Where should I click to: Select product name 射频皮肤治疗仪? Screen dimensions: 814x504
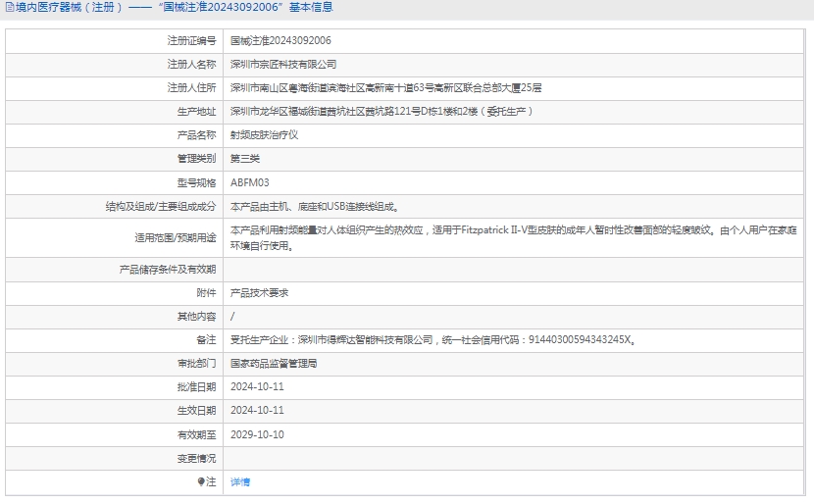(264, 134)
